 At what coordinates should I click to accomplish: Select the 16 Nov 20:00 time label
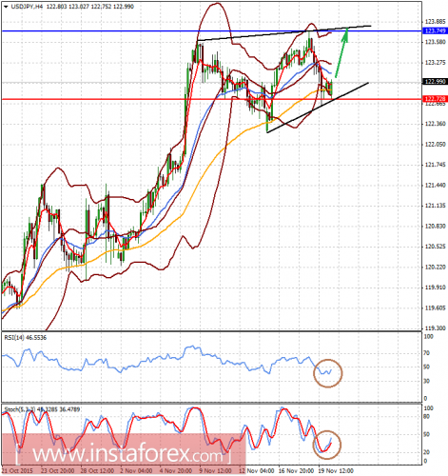click(297, 470)
